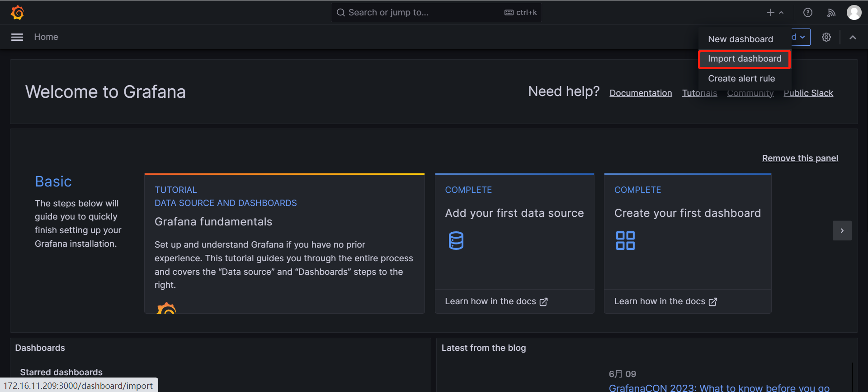Click the Grafana logo icon
The height and width of the screenshot is (392, 868).
(x=17, y=13)
